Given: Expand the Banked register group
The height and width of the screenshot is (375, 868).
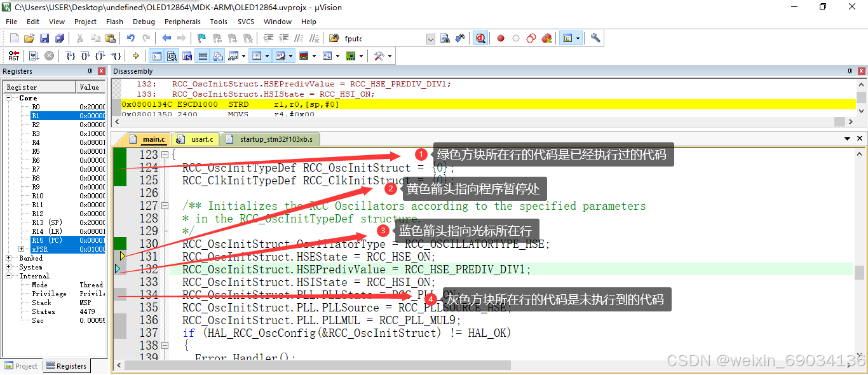Looking at the screenshot, I should [10, 258].
